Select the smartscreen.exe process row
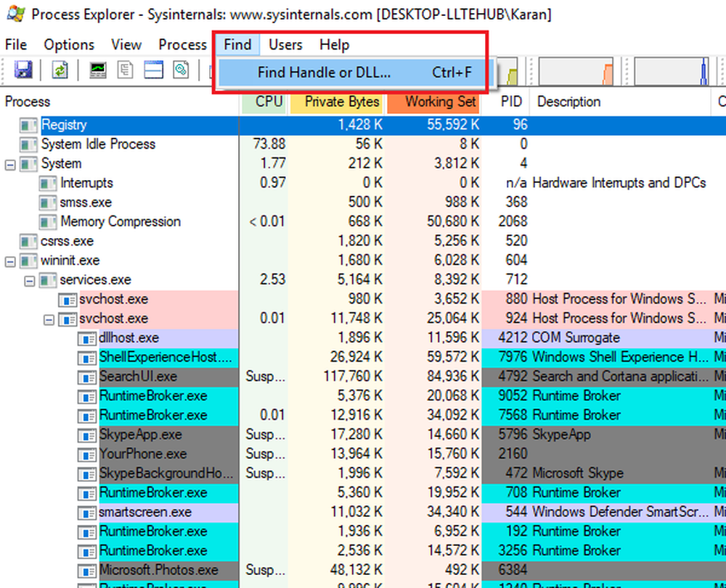This screenshot has height=588, width=726. pyautogui.click(x=145, y=512)
